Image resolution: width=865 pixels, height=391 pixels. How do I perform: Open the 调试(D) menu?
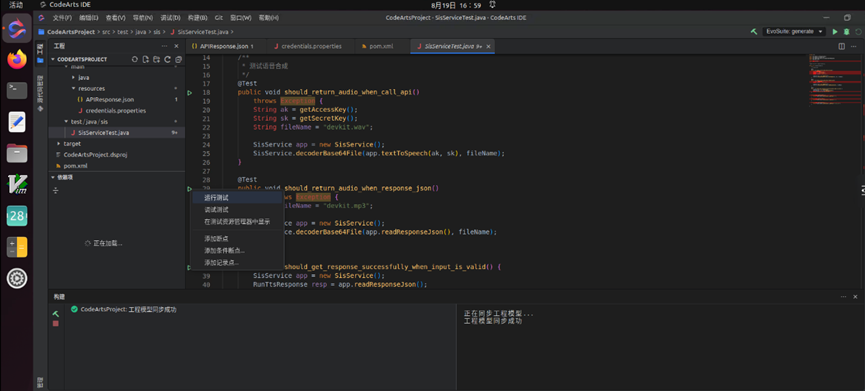coord(170,18)
